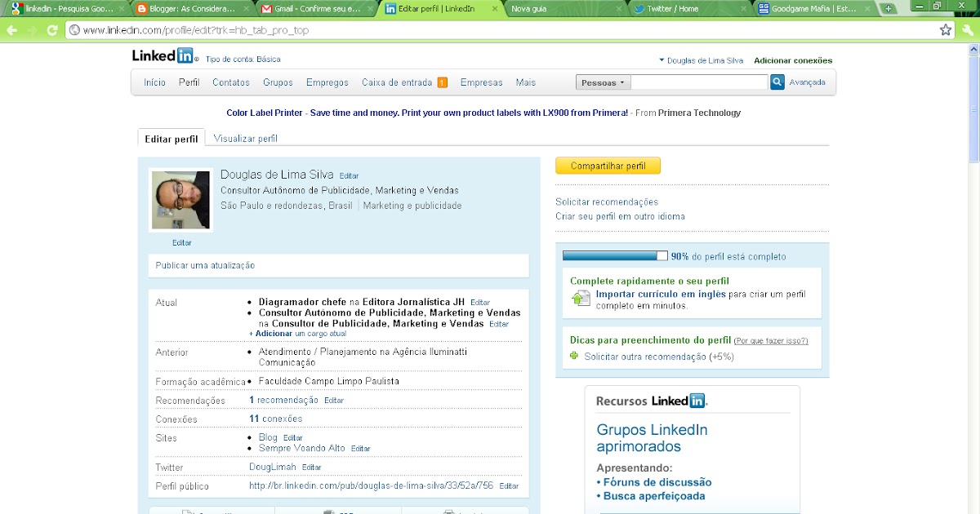Open the Visualizar perfil tab
This screenshot has width=980, height=514.
tap(245, 139)
